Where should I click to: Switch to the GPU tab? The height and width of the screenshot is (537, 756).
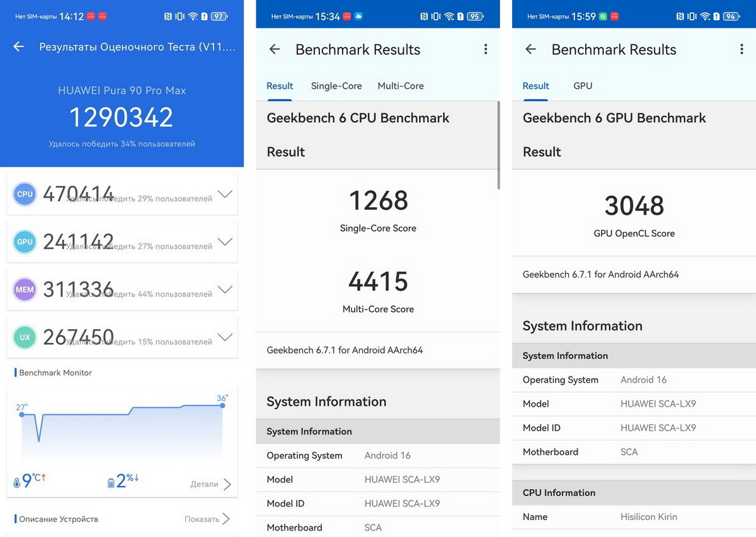[x=583, y=86]
